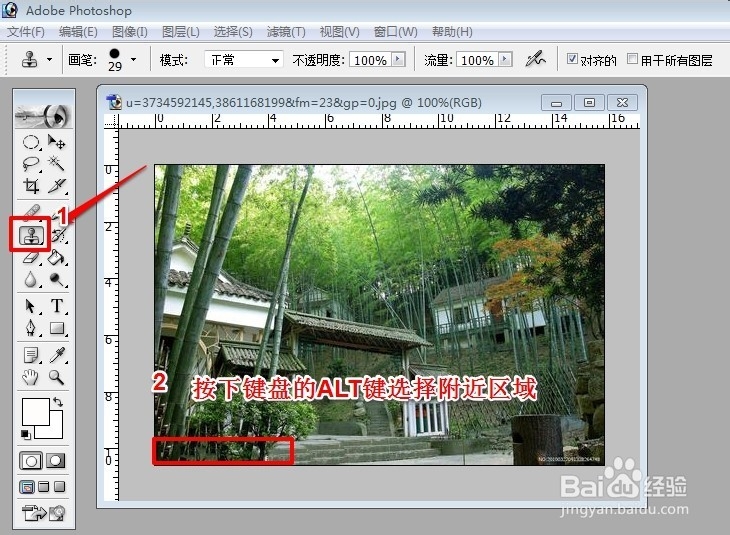Open the 选择(S) menu
This screenshot has width=730, height=535.
click(233, 32)
